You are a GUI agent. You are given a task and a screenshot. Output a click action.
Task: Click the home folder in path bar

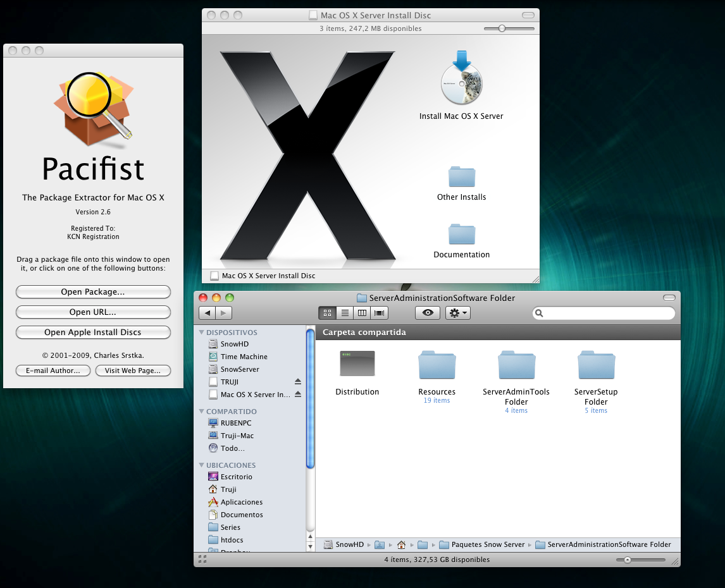[401, 544]
